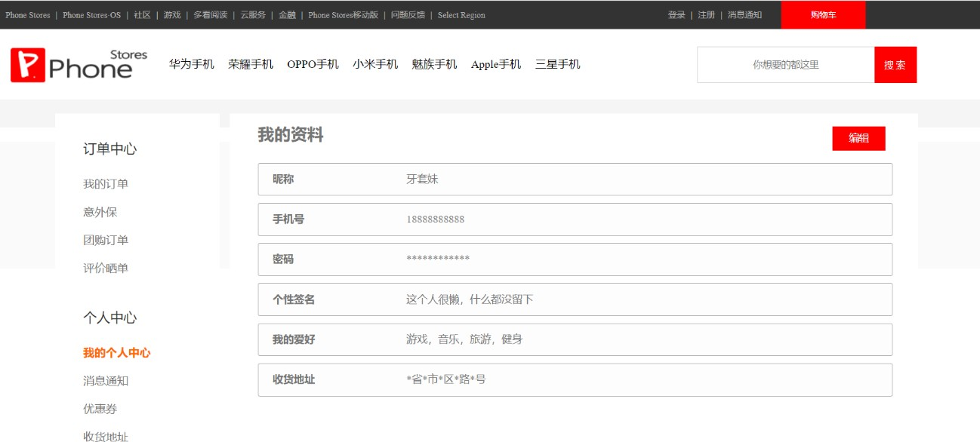Open the Phone Stores-OS link
The width and height of the screenshot is (980, 442).
pyautogui.click(x=91, y=15)
